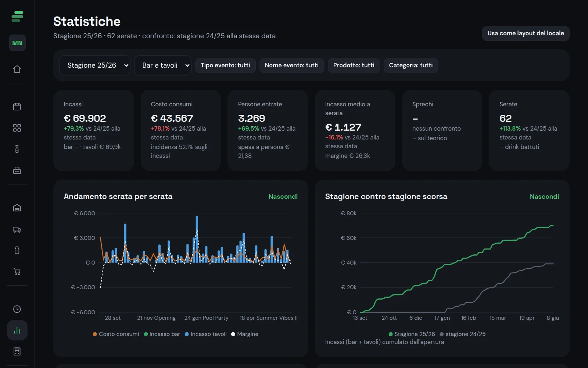This screenshot has height=368, width=588.
Task: Toggle Stagione 25/26 line in the legend
Action: (412, 334)
